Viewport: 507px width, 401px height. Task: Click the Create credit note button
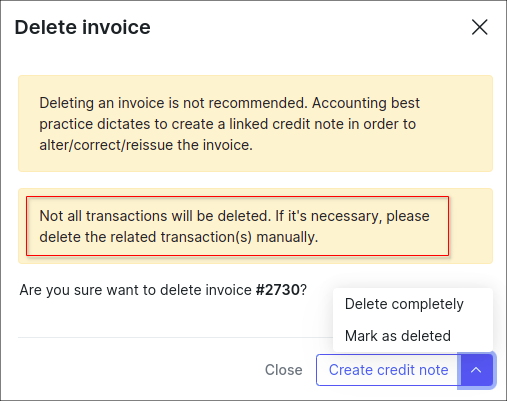pyautogui.click(x=389, y=370)
